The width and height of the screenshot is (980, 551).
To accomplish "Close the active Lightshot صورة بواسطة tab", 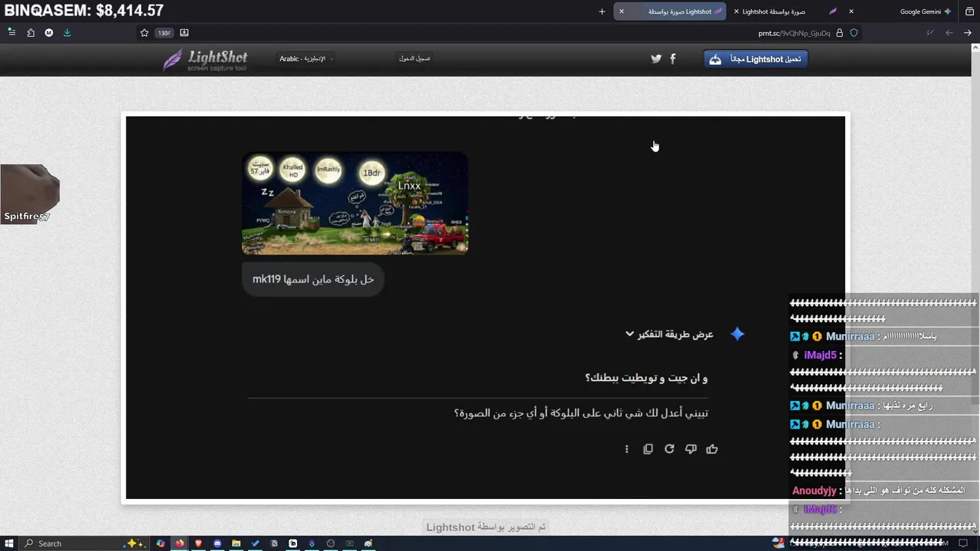I will (x=622, y=11).
